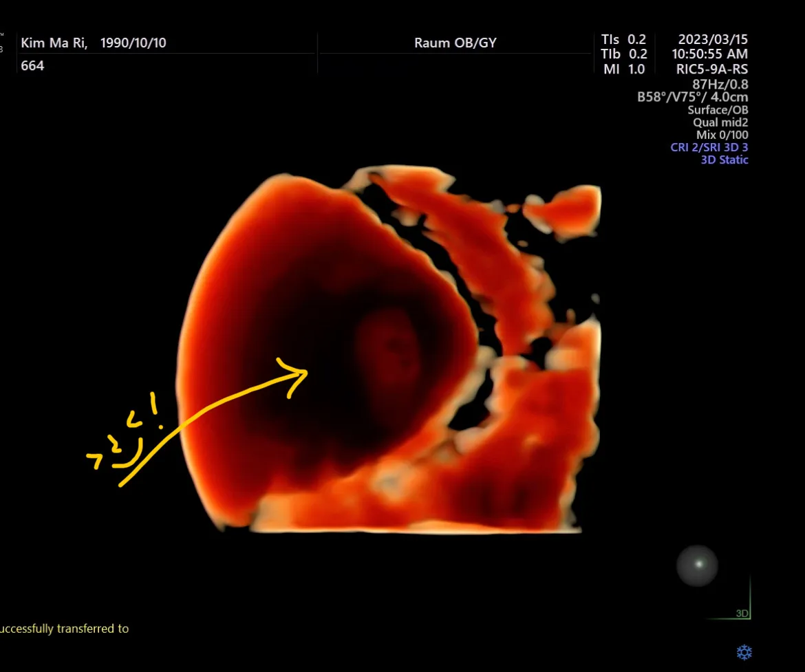Image resolution: width=805 pixels, height=672 pixels.
Task: Click clinic name 'Raum OB/GY'
Action: click(455, 43)
